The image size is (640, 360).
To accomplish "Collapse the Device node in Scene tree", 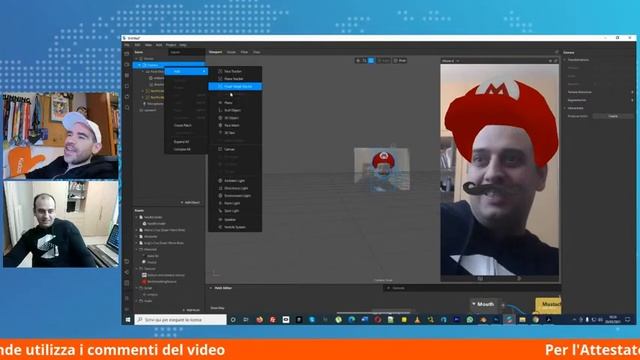I will [137, 59].
